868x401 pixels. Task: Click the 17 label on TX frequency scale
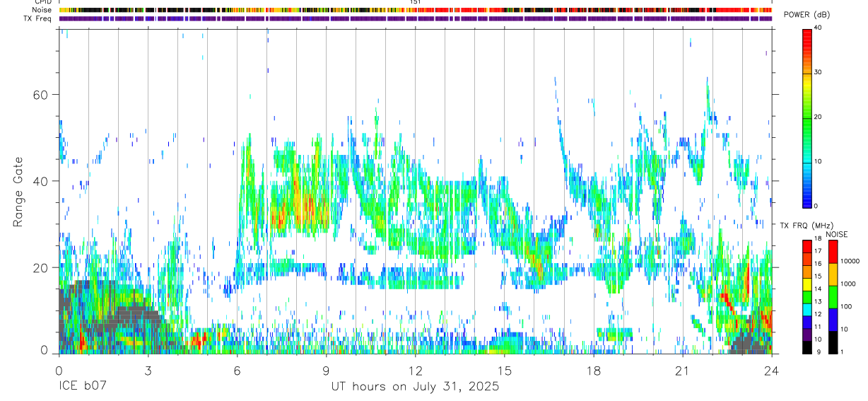817,252
